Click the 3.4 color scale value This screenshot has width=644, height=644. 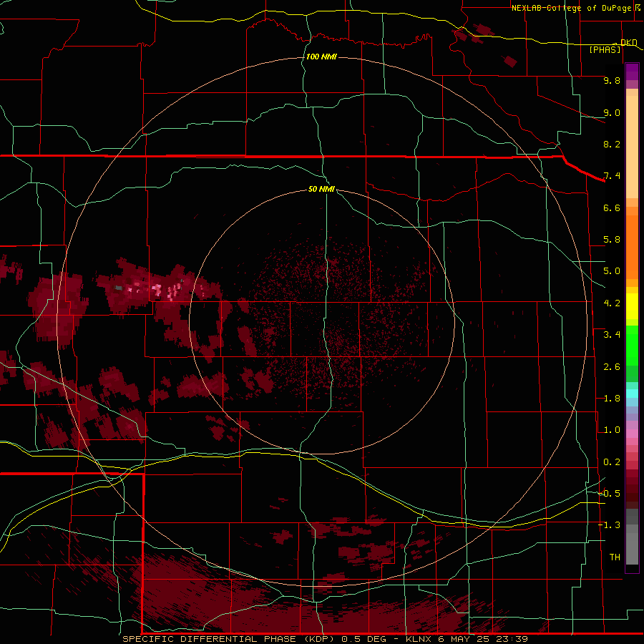point(612,335)
